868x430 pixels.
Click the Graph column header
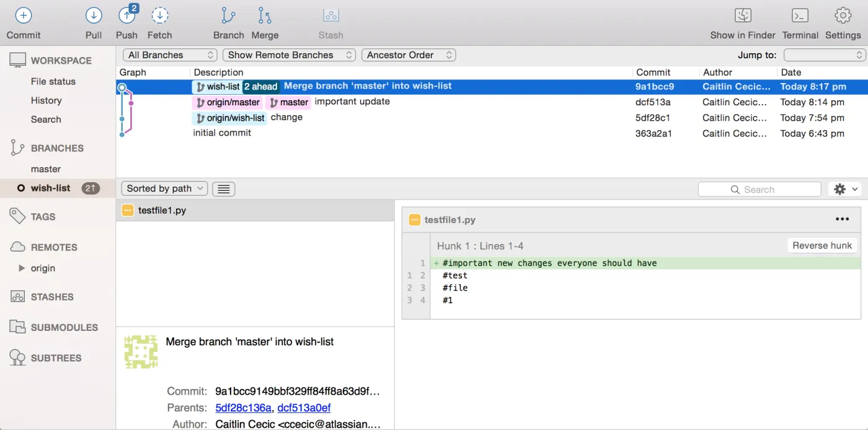point(133,72)
